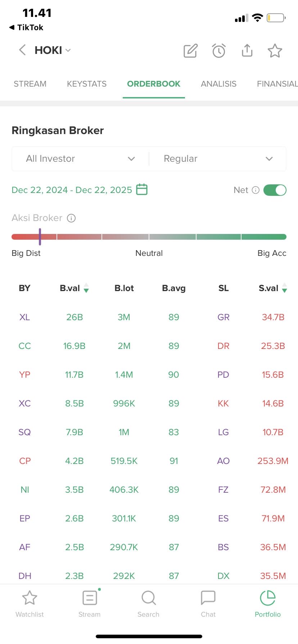
Task: Sort by B.val column arrows
Action: pos(86,288)
